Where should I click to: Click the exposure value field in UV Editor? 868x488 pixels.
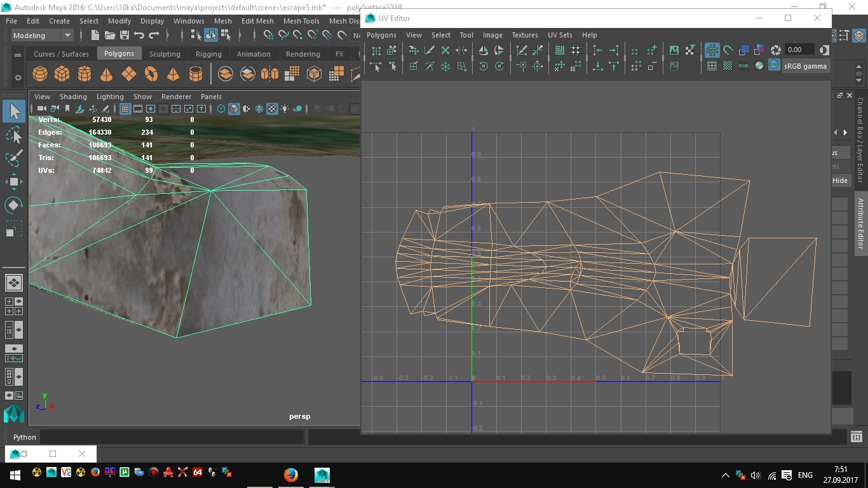799,50
